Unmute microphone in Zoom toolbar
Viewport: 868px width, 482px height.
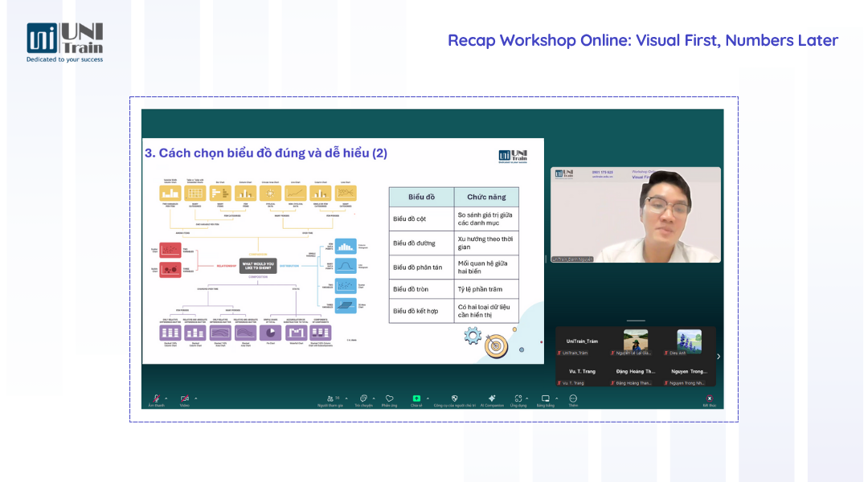click(x=156, y=398)
